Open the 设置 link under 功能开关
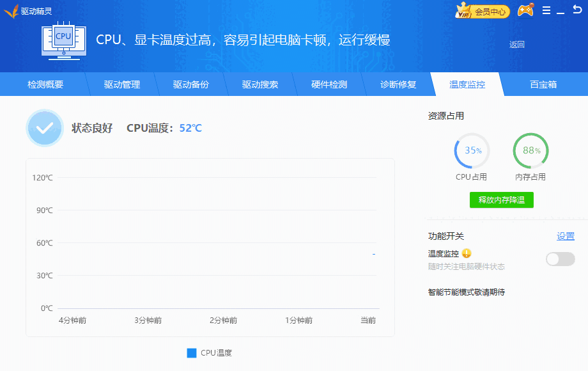588x371 pixels. (565, 236)
